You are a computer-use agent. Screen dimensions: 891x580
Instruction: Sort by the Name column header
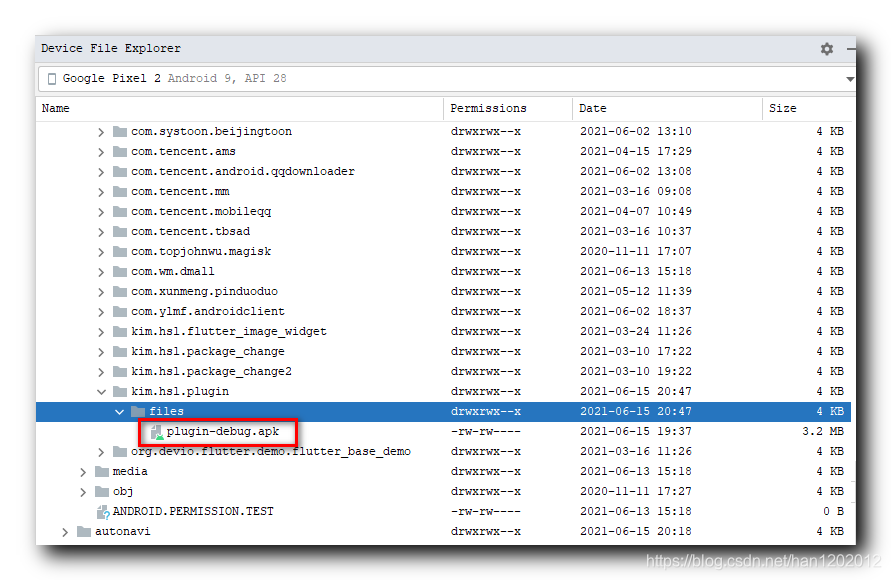click(x=55, y=108)
